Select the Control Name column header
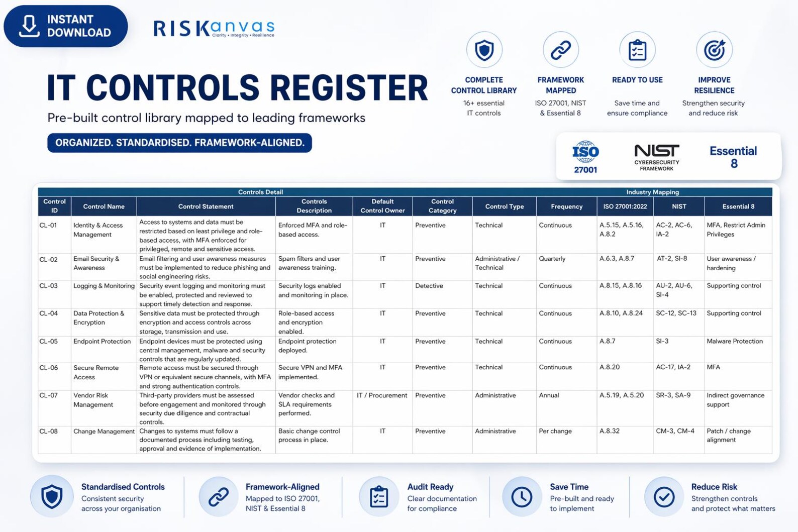This screenshot has height=532, width=798. tap(104, 206)
